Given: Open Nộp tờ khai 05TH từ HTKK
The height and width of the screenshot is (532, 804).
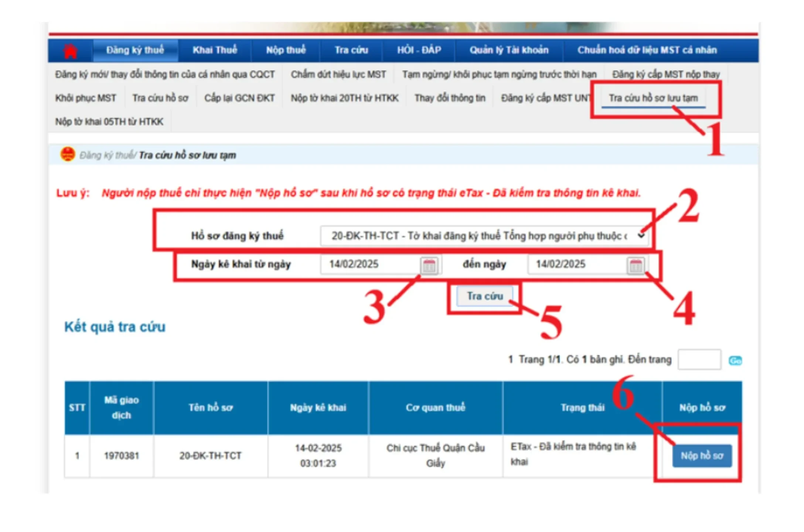Looking at the screenshot, I should click(109, 122).
